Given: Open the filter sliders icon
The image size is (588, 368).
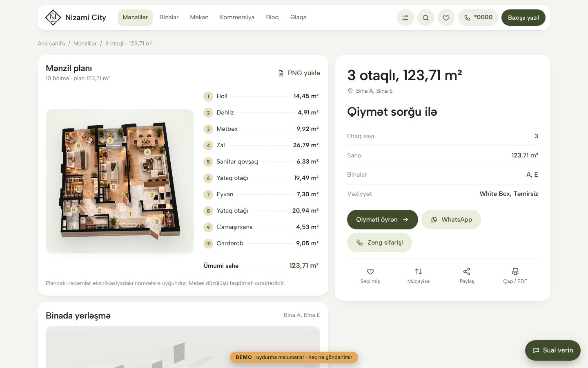Looking at the screenshot, I should tap(405, 18).
